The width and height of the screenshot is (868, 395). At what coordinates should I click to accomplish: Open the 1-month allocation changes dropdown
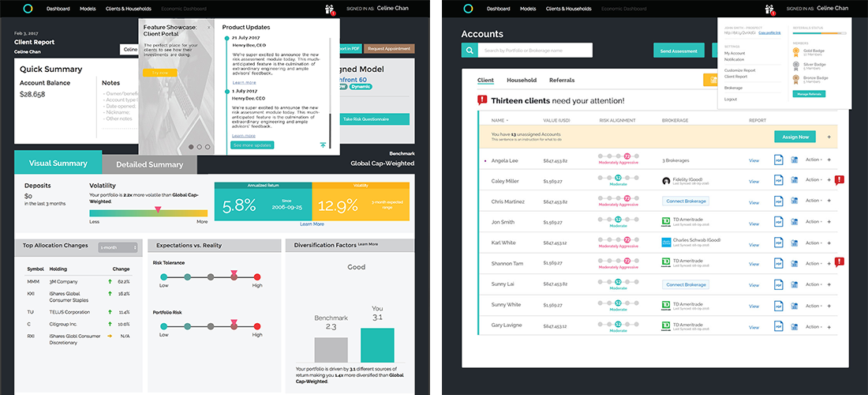coord(118,246)
